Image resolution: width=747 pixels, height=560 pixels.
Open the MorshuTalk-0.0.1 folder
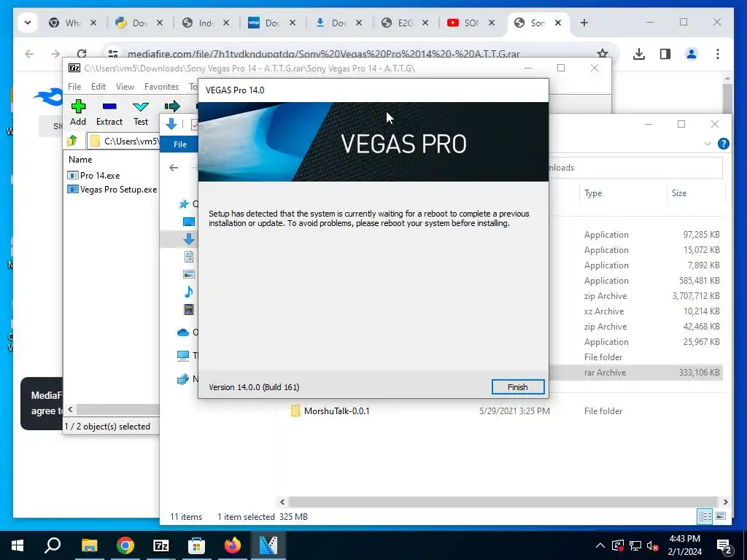[336, 411]
